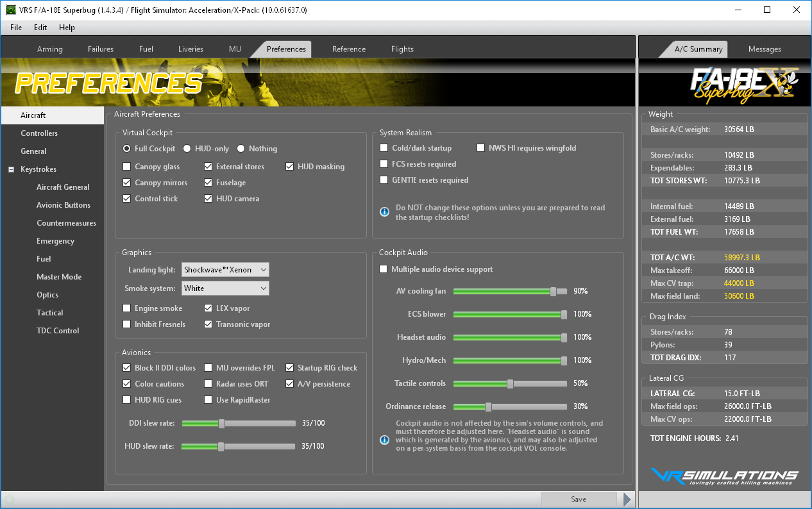The height and width of the screenshot is (509, 812).
Task: Collapse the Keystrokes tree node
Action: (x=12, y=169)
